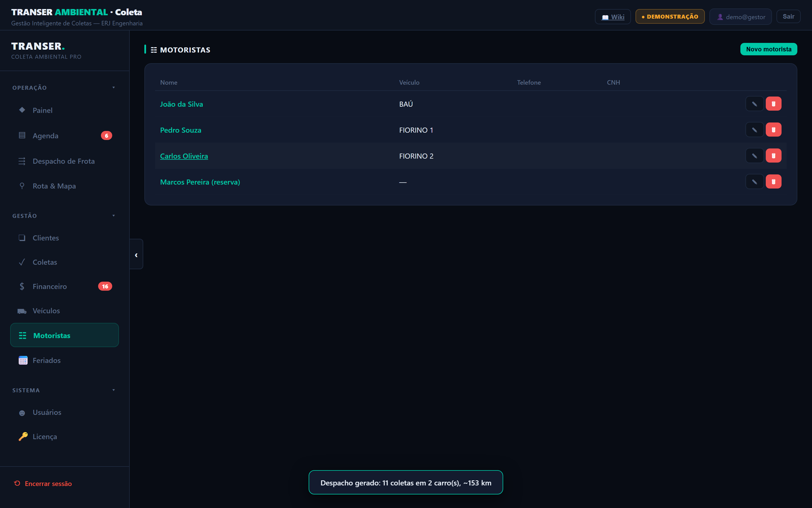Click the Financeiro badge showing 16
This screenshot has height=508, width=812.
[105, 286]
